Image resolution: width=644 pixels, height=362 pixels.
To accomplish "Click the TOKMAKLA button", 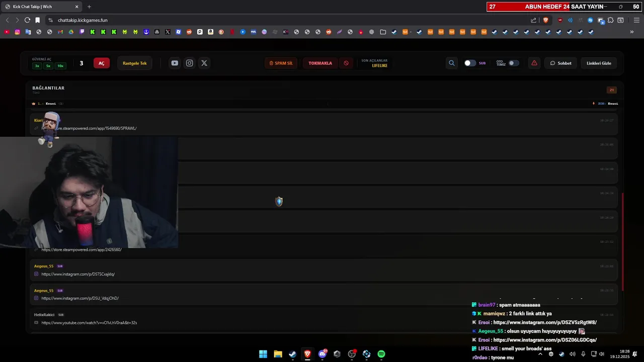I will pyautogui.click(x=320, y=63).
